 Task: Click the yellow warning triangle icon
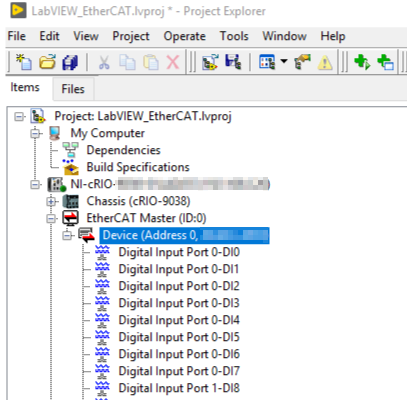coord(325,62)
